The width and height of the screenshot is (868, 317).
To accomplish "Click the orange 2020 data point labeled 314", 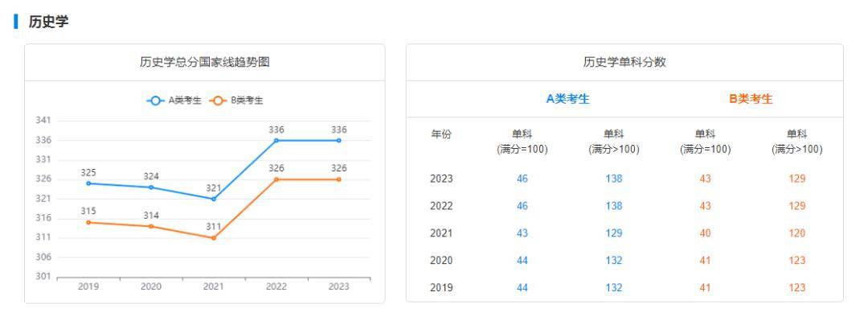I will click(151, 226).
